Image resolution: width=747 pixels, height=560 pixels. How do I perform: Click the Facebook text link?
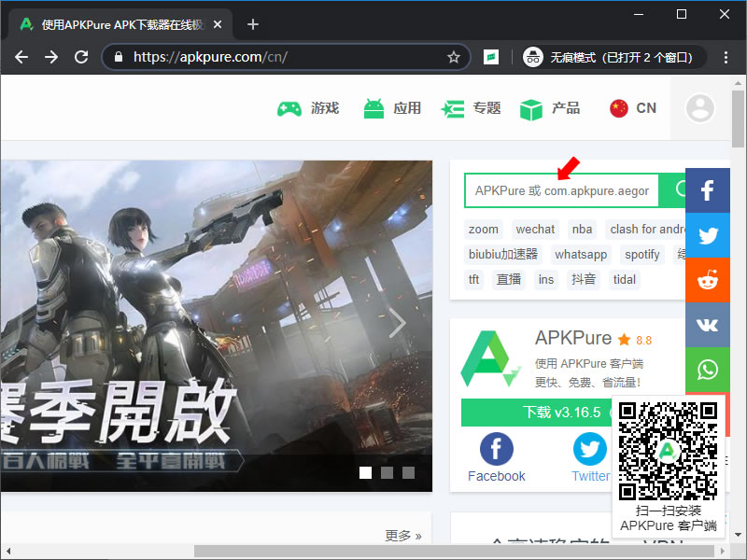(x=497, y=476)
